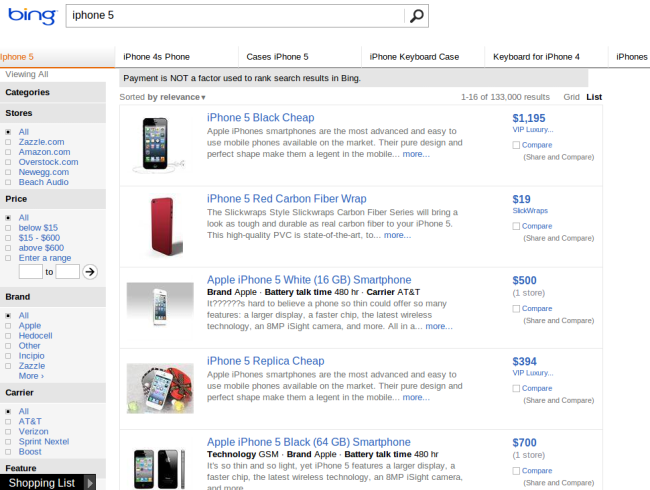
Task: Click the SlickWraps store link
Action: 530,211
